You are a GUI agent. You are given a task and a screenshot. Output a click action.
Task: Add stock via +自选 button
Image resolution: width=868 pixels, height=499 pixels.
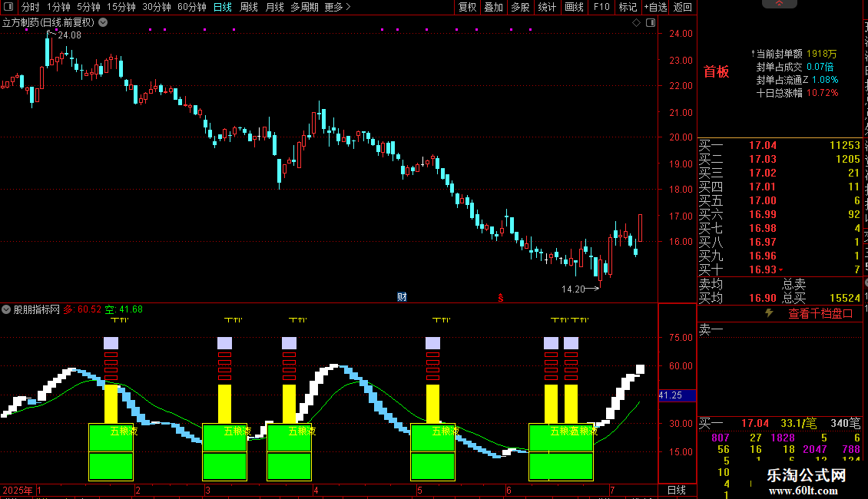coord(655,7)
